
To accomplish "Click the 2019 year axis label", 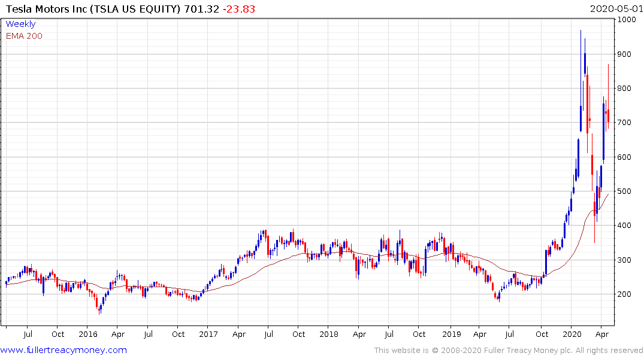I will (x=451, y=334).
